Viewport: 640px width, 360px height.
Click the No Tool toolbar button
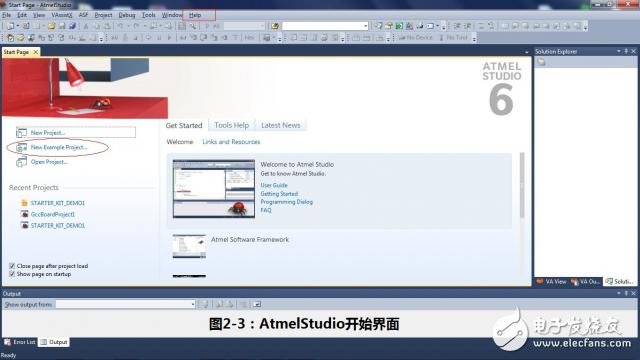click(x=453, y=38)
